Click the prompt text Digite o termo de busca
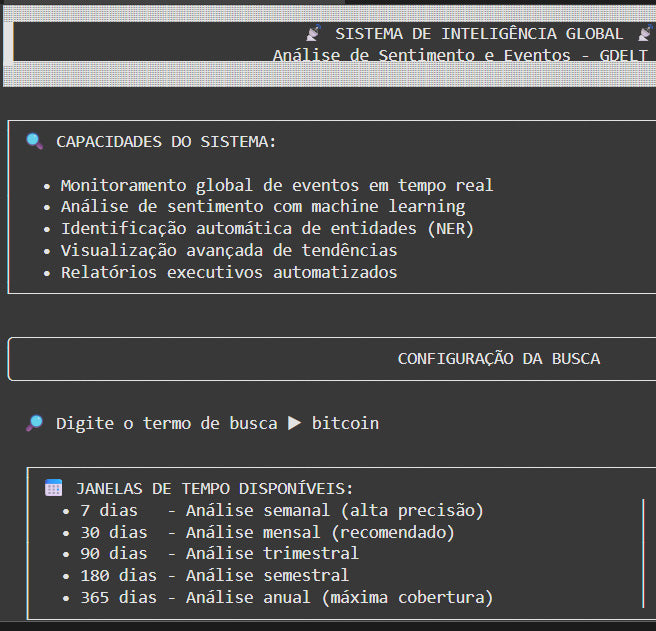 coord(167,423)
